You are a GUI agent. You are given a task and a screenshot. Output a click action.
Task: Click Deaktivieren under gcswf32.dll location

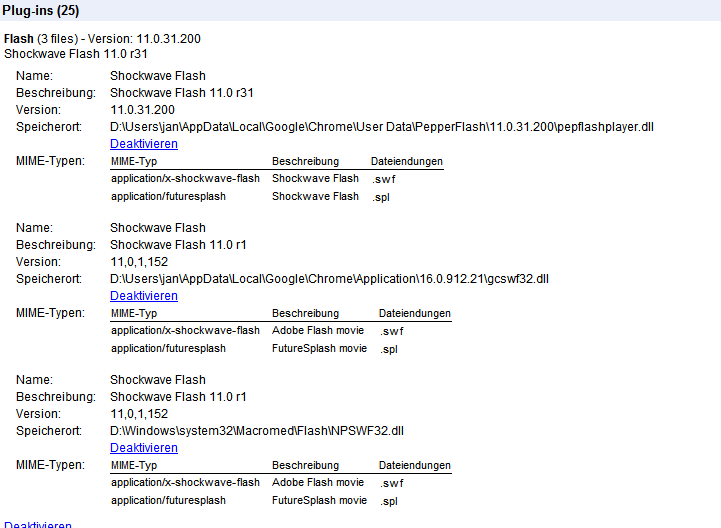click(x=144, y=296)
